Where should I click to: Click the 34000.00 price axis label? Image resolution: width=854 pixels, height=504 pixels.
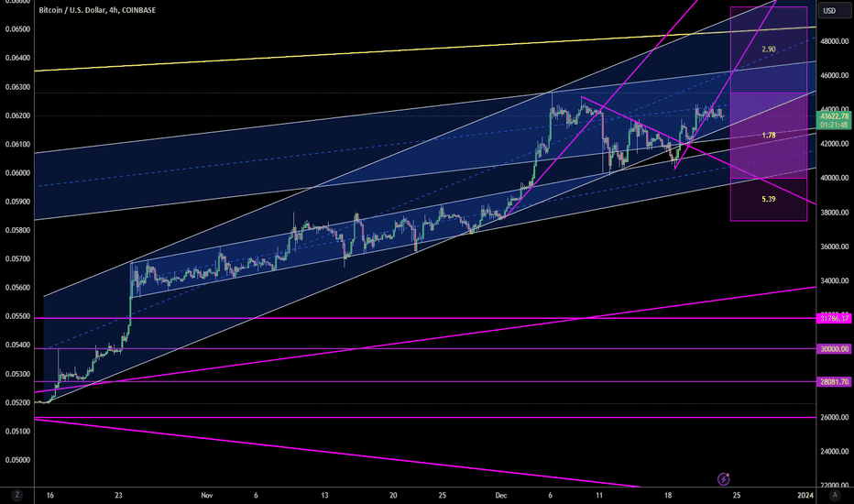pyautogui.click(x=835, y=280)
